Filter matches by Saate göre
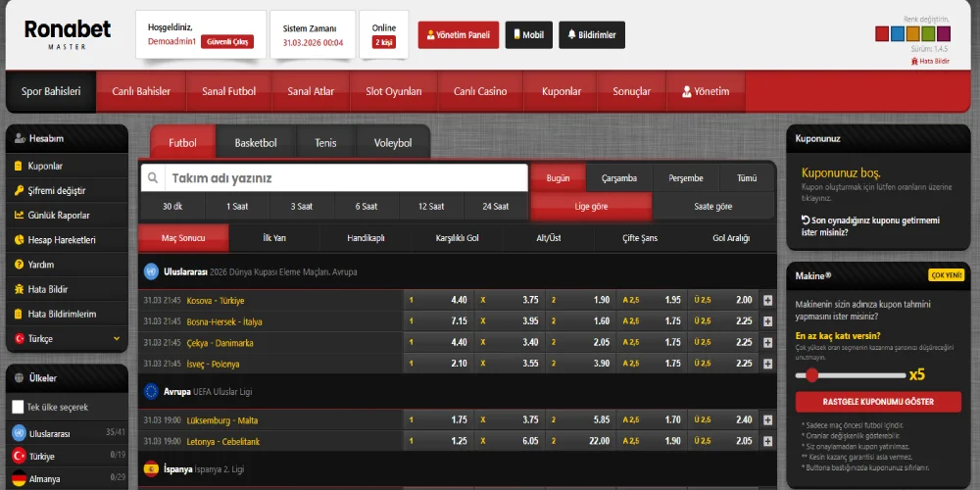The width and height of the screenshot is (980, 490). [x=713, y=206]
